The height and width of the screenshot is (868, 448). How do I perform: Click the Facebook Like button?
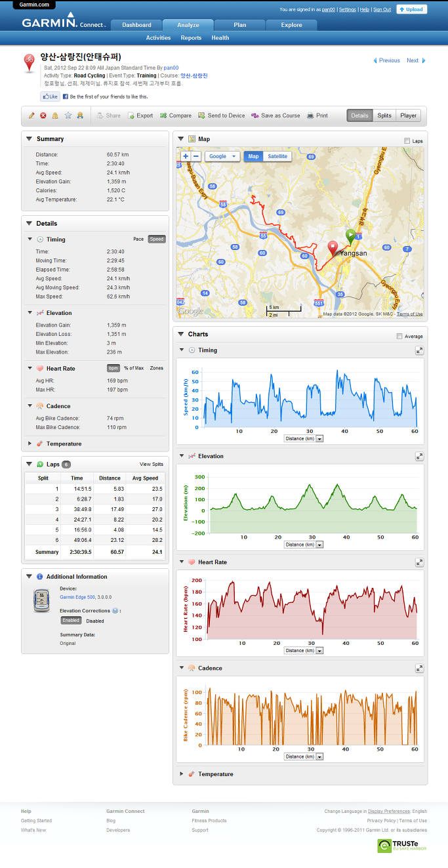51,96
